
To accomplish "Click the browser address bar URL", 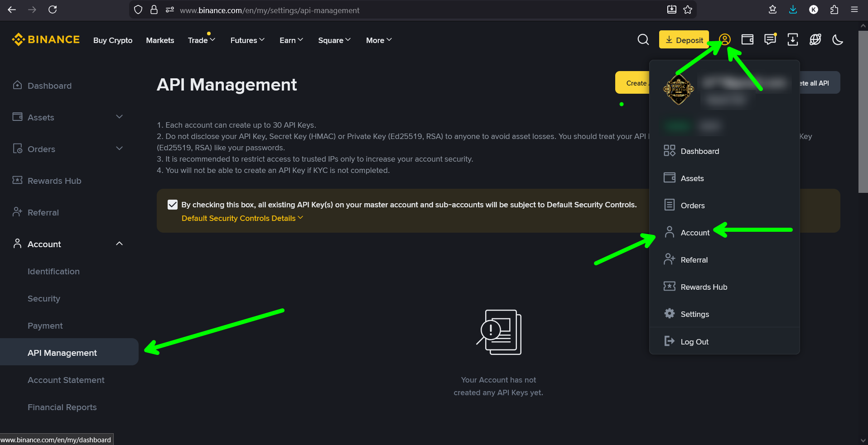I will click(x=270, y=10).
